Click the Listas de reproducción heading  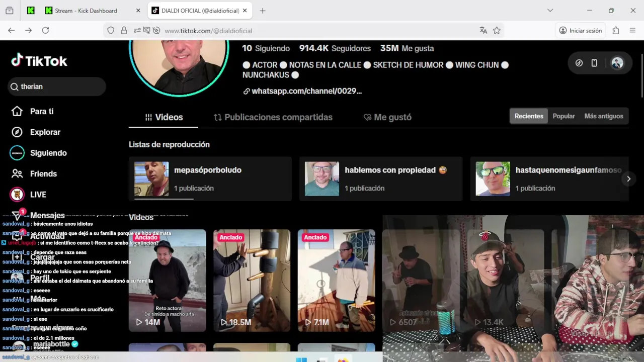(x=169, y=144)
